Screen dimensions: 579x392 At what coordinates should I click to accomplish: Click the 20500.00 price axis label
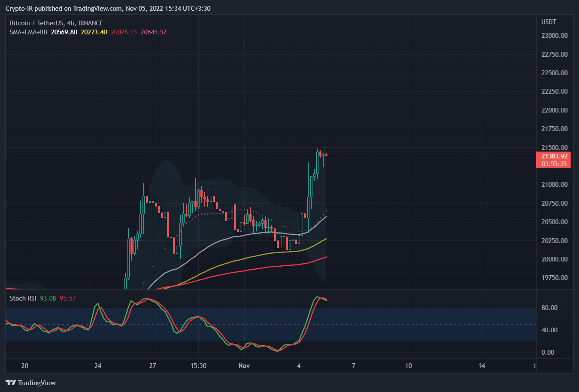click(x=555, y=222)
